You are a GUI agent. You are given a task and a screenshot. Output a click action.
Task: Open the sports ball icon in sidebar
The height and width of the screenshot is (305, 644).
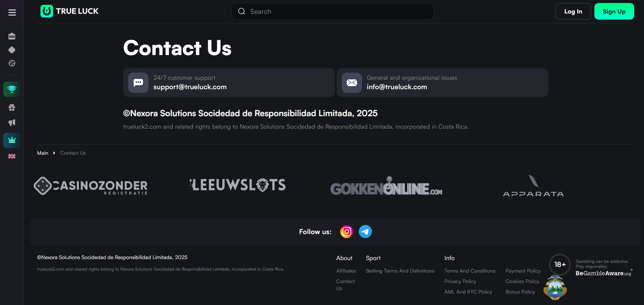pyautogui.click(x=12, y=63)
